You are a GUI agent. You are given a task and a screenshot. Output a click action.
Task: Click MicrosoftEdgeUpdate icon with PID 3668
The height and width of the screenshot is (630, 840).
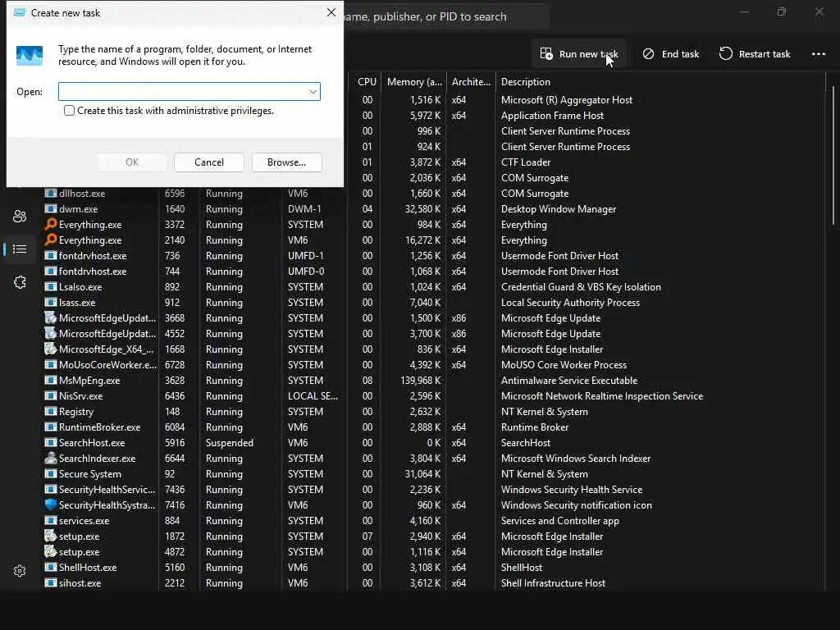[50, 317]
